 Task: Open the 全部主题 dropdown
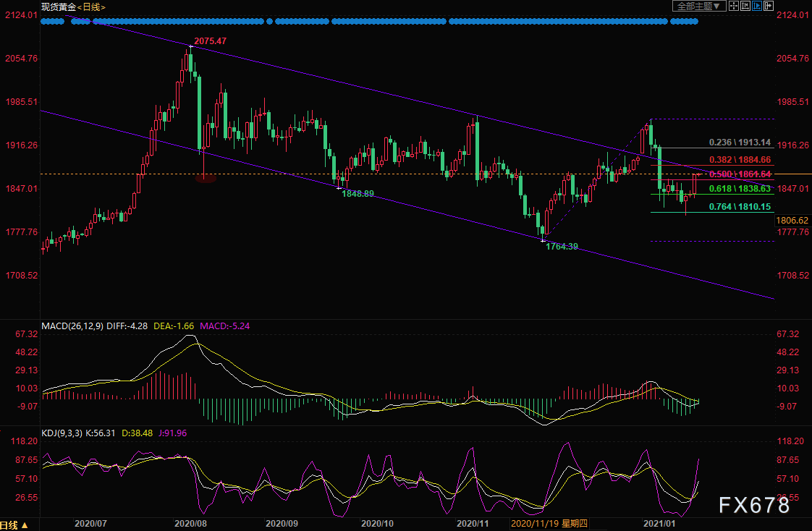click(x=698, y=7)
